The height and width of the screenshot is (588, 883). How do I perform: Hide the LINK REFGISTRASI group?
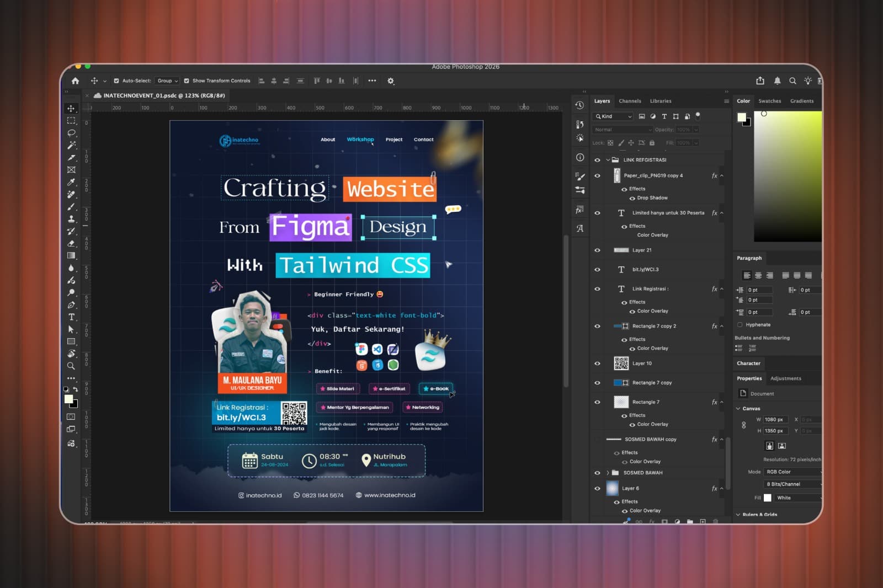(597, 160)
